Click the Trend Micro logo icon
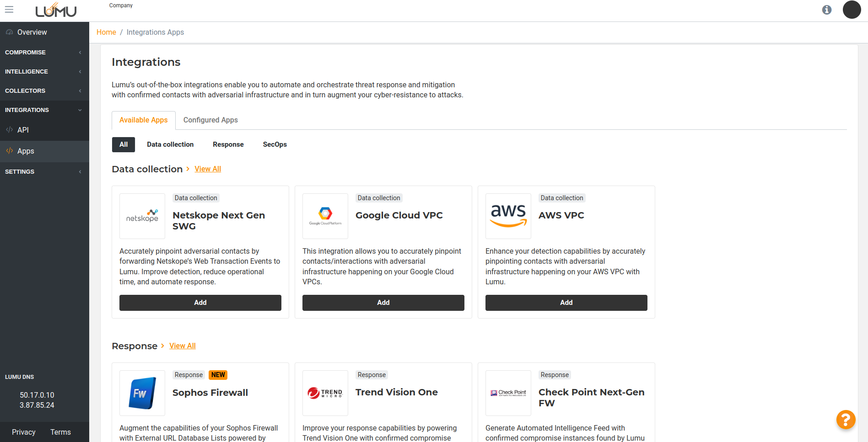This screenshot has height=442, width=868. coord(325,393)
